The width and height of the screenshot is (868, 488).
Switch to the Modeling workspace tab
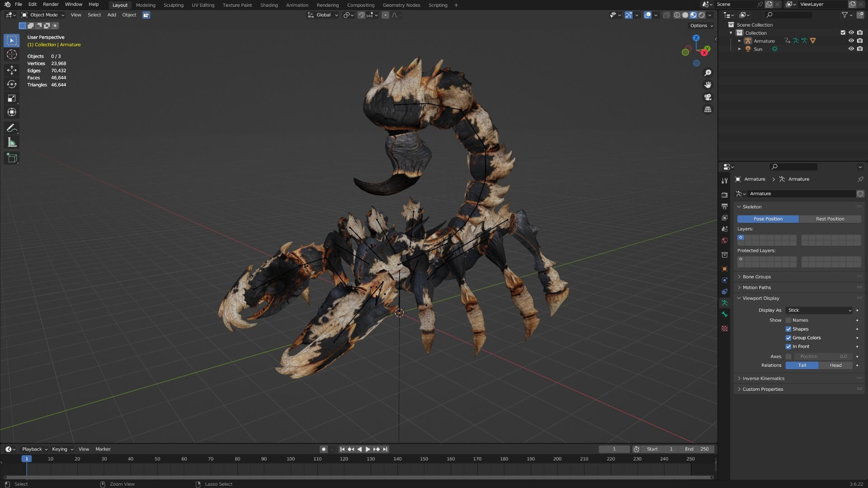tap(146, 5)
